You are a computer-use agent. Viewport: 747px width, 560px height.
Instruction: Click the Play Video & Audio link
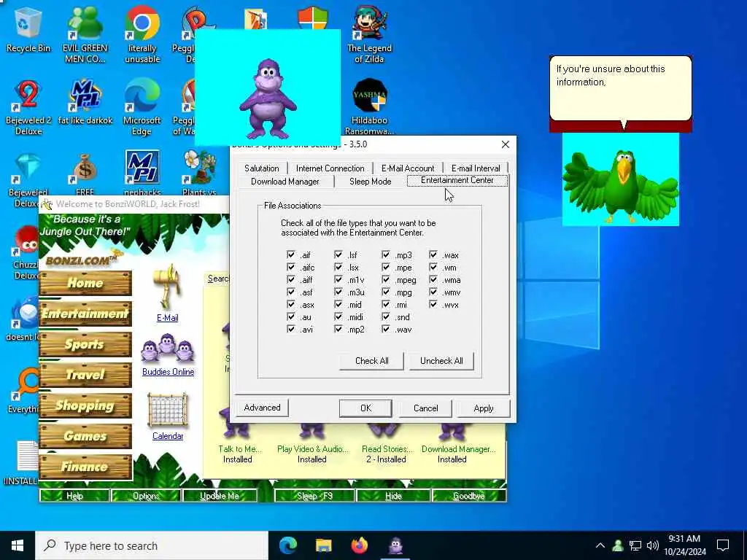tap(312, 449)
